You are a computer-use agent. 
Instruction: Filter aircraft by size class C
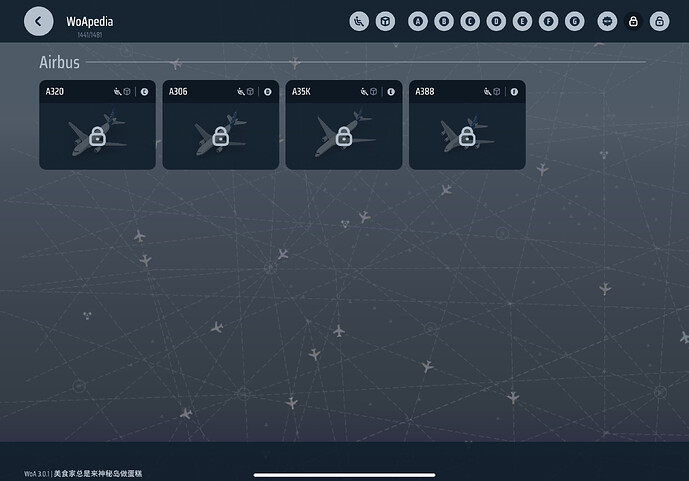click(470, 21)
